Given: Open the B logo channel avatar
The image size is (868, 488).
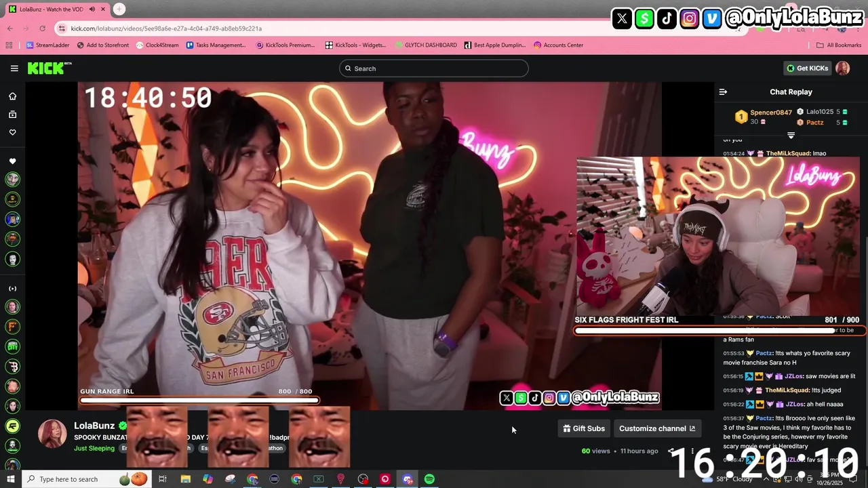Looking at the screenshot, I should 12,367.
